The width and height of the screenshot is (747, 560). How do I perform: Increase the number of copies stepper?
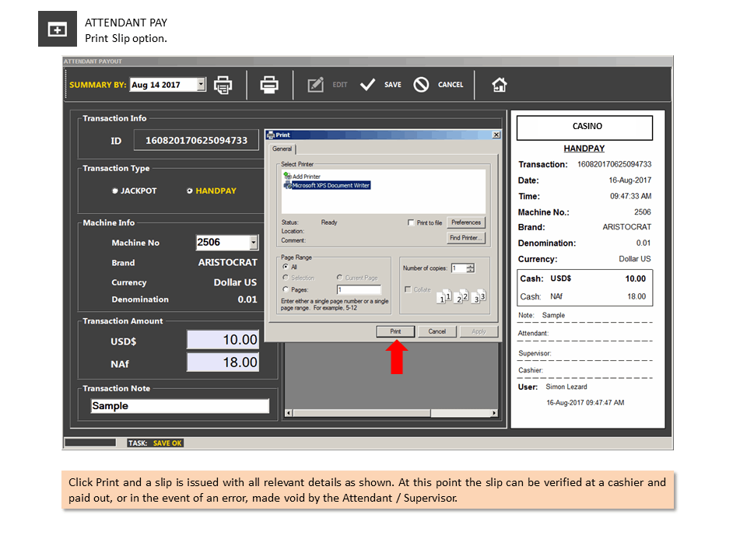click(x=471, y=266)
